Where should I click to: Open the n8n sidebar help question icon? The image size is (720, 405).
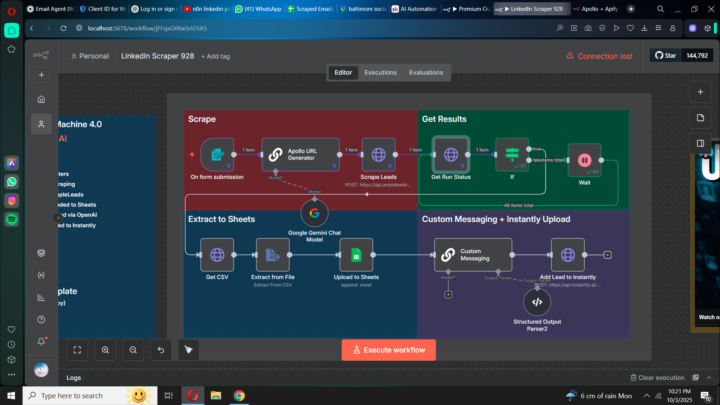coord(41,320)
